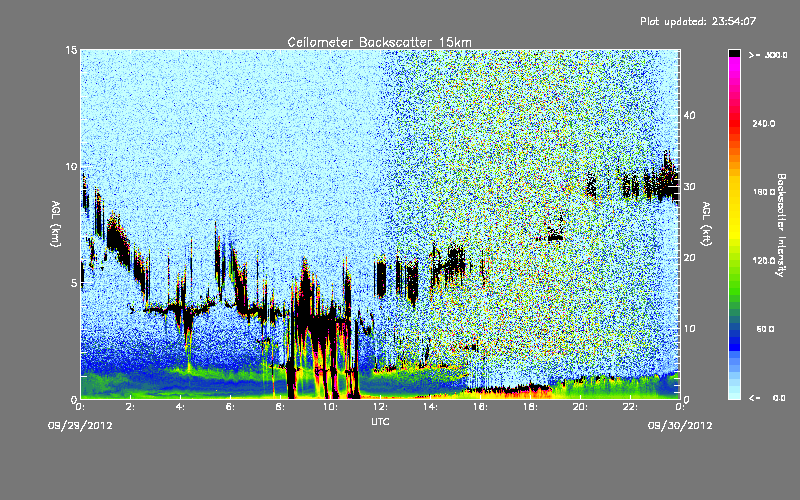Click the '>= 300.0' colorbar label
800x500 pixels.
coord(768,55)
